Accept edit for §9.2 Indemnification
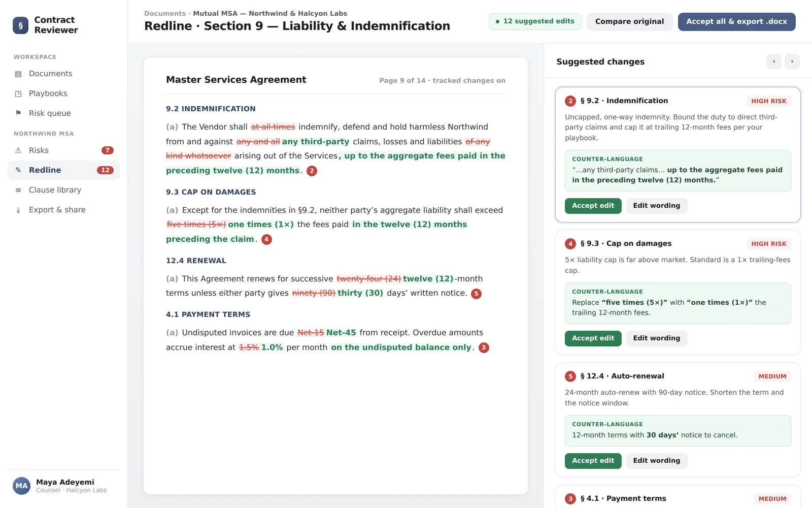This screenshot has width=812, height=508. pyautogui.click(x=593, y=206)
